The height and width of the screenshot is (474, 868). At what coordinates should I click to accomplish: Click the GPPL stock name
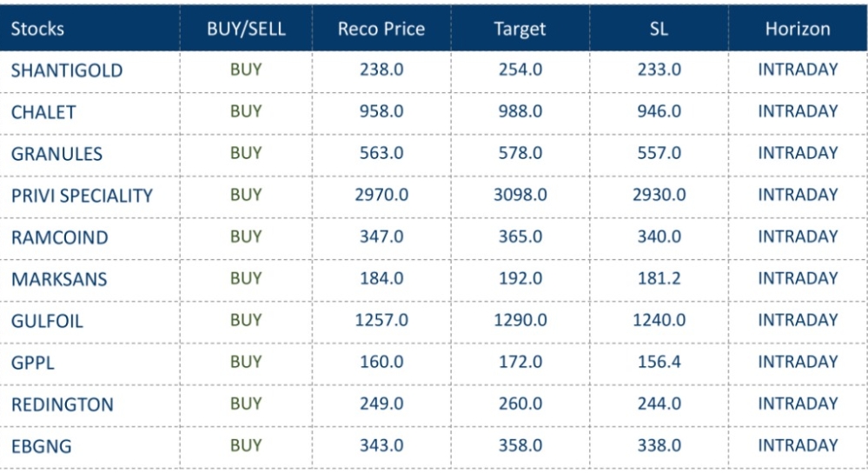pyautogui.click(x=32, y=363)
